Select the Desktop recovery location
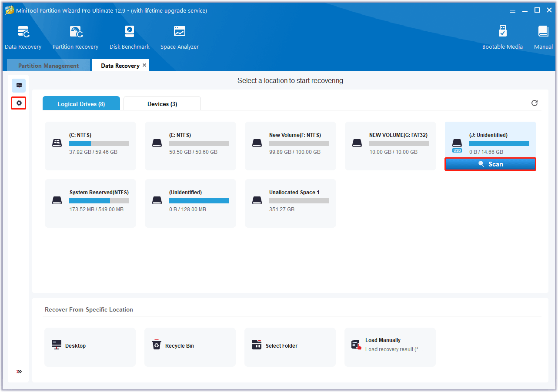 [90, 345]
